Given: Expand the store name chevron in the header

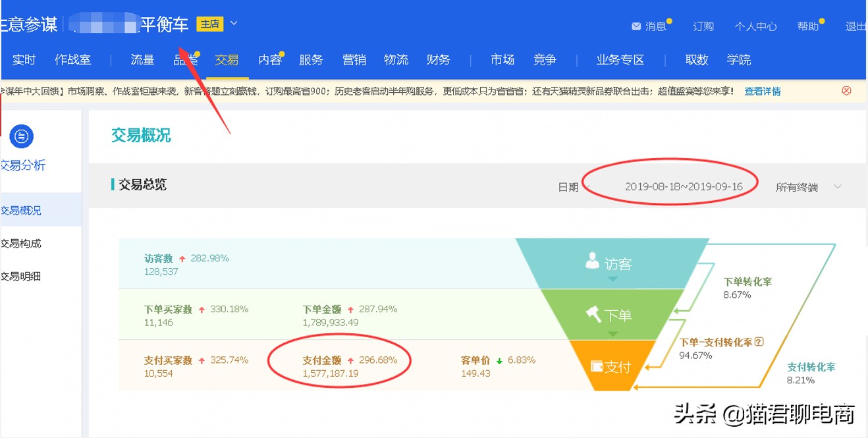Looking at the screenshot, I should 235,23.
